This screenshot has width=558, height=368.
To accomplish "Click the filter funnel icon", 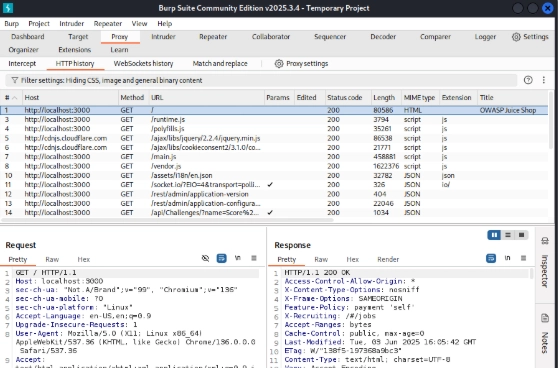I will tap(15, 80).
